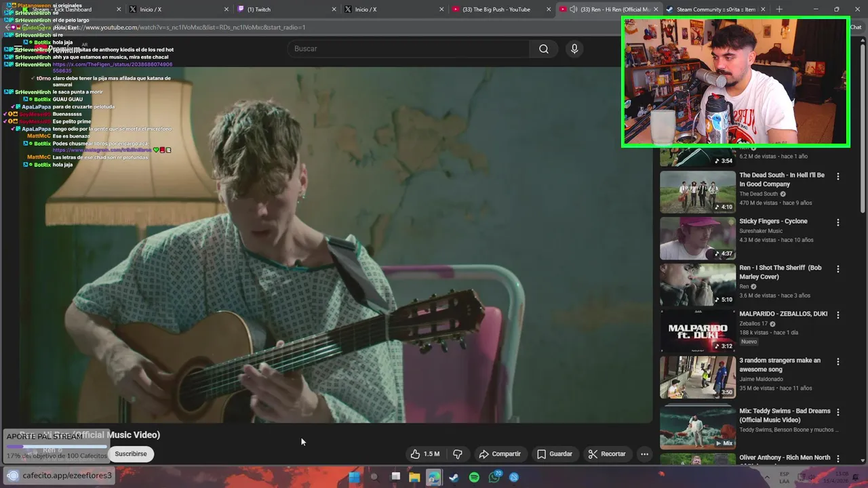868x488 pixels.
Task: Open title 'Oliver Anthony - Rich Men North'
Action: tap(785, 457)
